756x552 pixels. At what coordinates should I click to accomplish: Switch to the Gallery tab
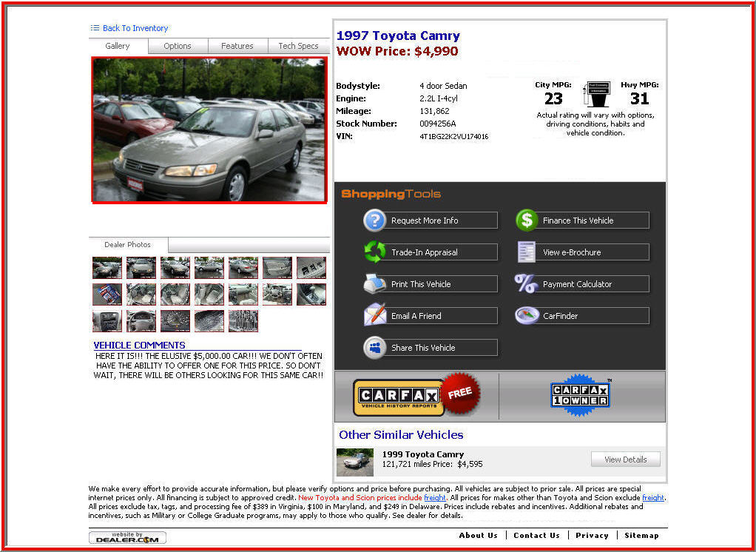[118, 46]
